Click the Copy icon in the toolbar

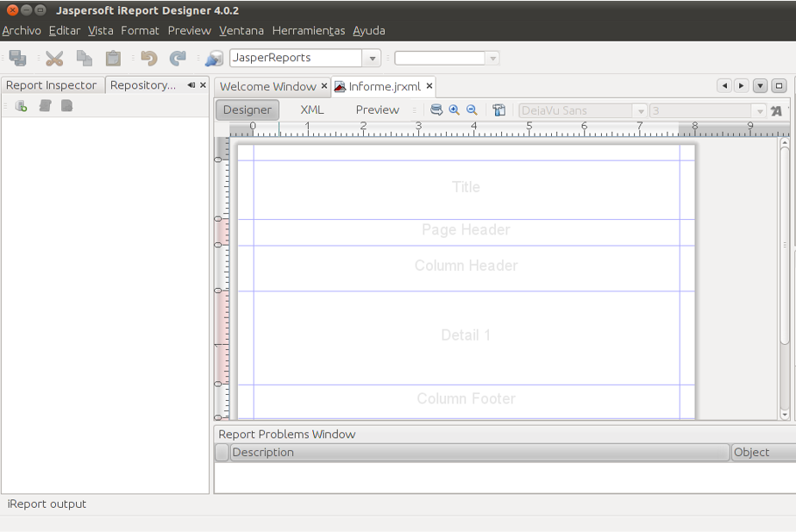click(x=85, y=58)
